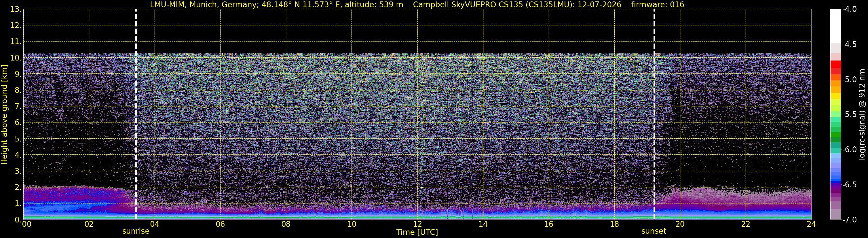Viewport: 868px width, 238px height.
Task: Click the time axis tick label 02
Action: (x=89, y=224)
